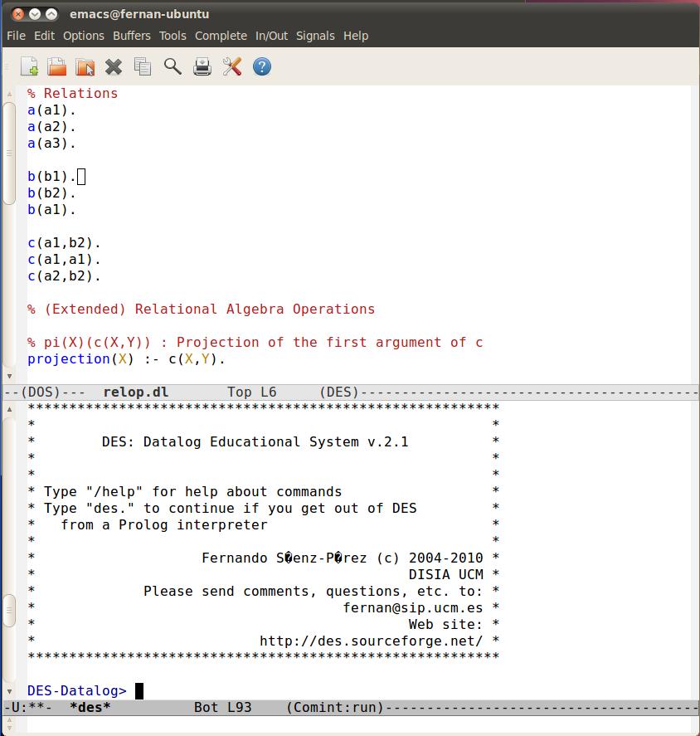
Task: Click the "from a Prolog interpreter" line
Action: [164, 525]
